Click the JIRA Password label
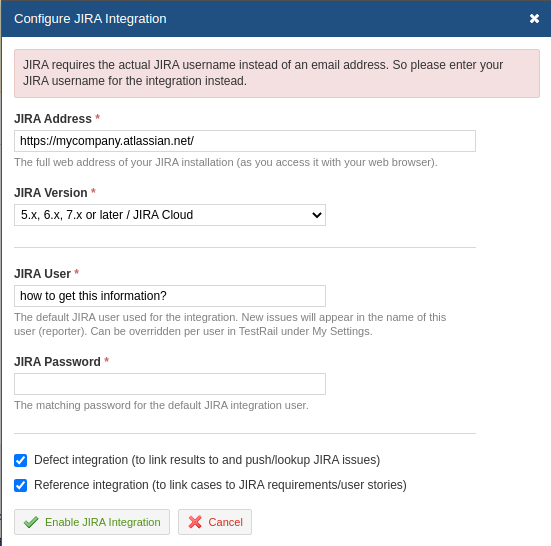 click(x=57, y=362)
